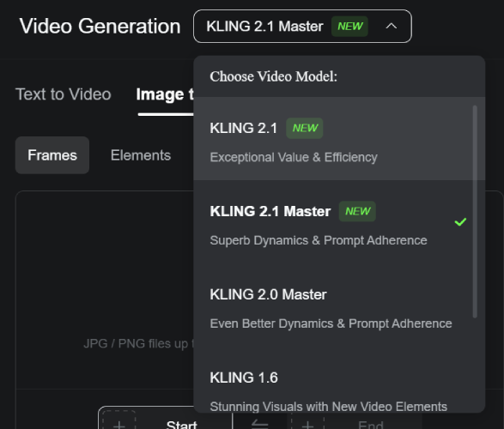The image size is (504, 429).
Task: Click the Start frame label
Action: click(x=182, y=425)
